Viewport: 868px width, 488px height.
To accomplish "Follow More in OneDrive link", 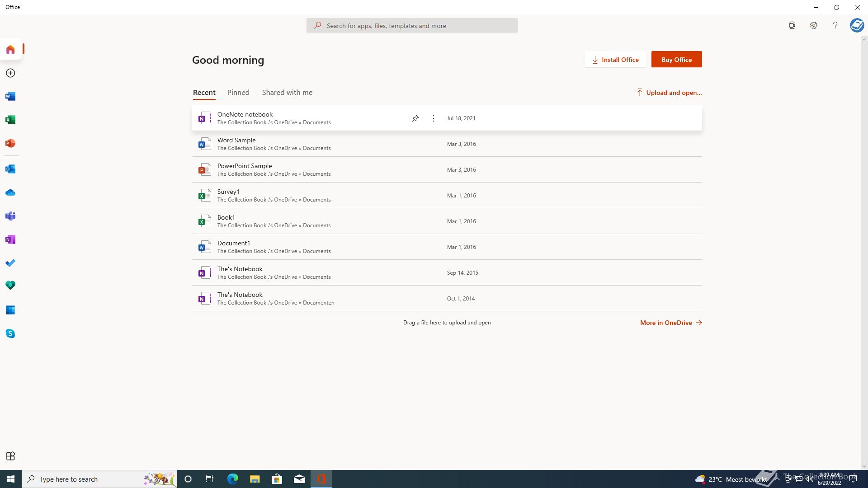I will (x=671, y=323).
